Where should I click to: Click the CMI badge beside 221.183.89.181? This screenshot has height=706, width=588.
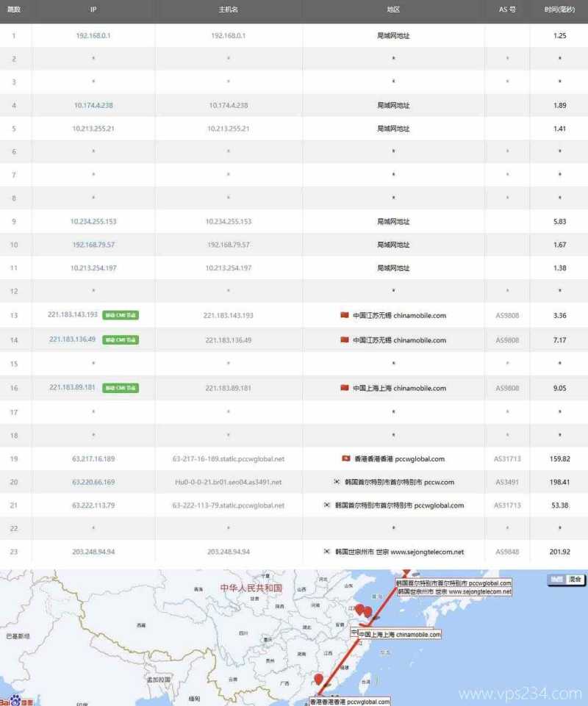click(120, 388)
